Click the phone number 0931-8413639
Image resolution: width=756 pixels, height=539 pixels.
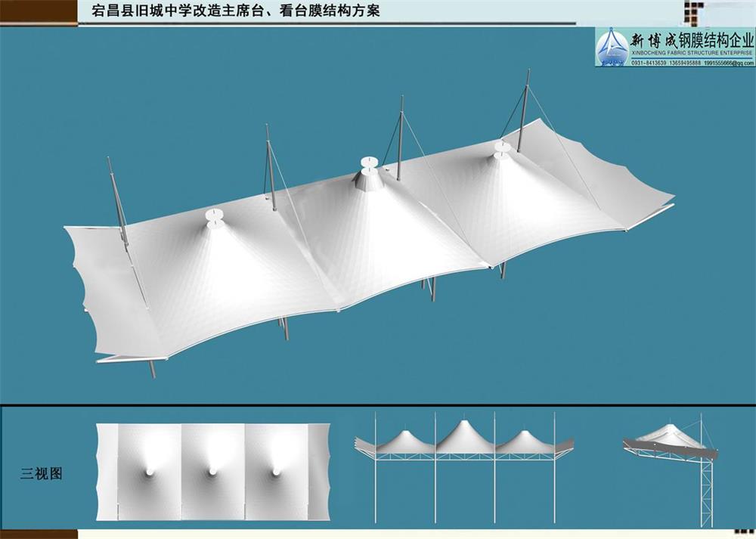tap(649, 64)
